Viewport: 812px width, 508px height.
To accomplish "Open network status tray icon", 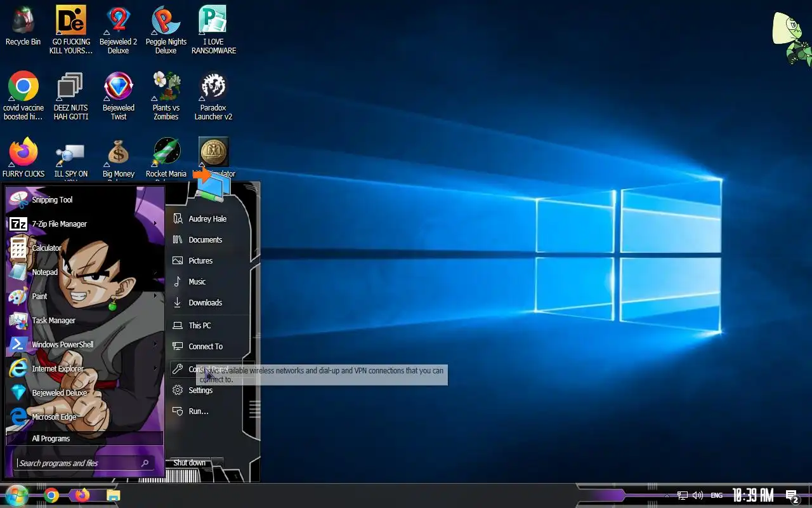I will (x=683, y=495).
